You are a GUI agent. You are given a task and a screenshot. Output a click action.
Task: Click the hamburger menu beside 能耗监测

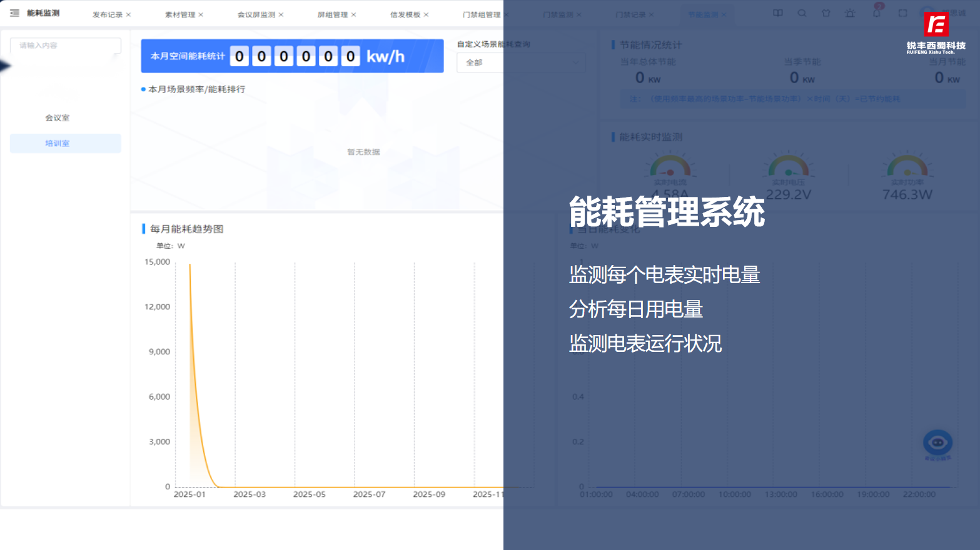point(14,13)
